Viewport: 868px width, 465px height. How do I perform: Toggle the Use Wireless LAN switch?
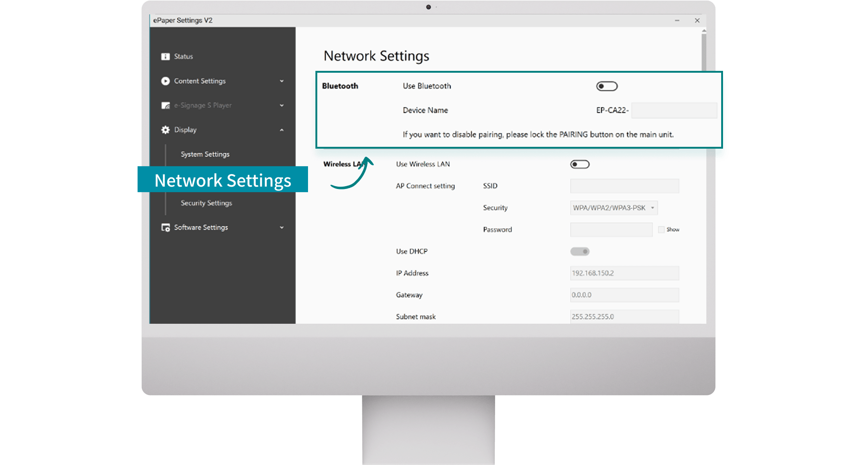click(580, 164)
